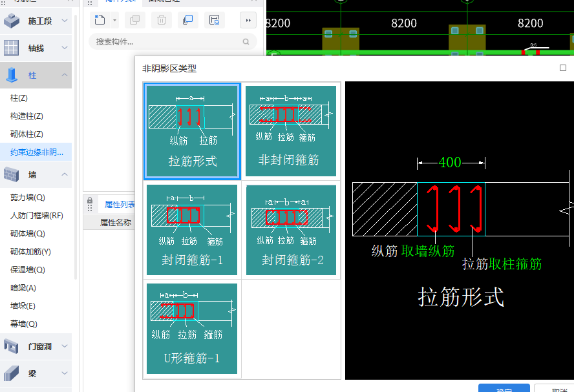Select the U形箍筋-1 type thumbnail
Screen dimensions: 574x392
tap(192, 328)
